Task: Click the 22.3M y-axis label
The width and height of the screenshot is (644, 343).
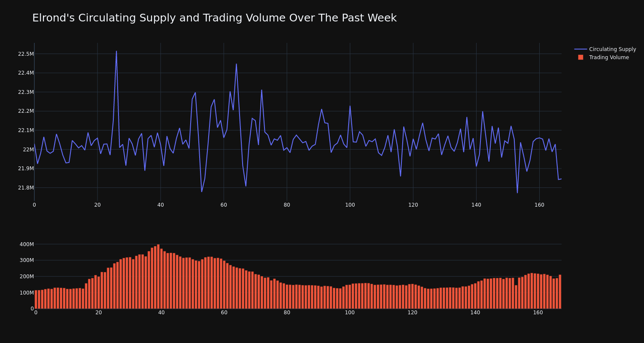Action: (26, 92)
